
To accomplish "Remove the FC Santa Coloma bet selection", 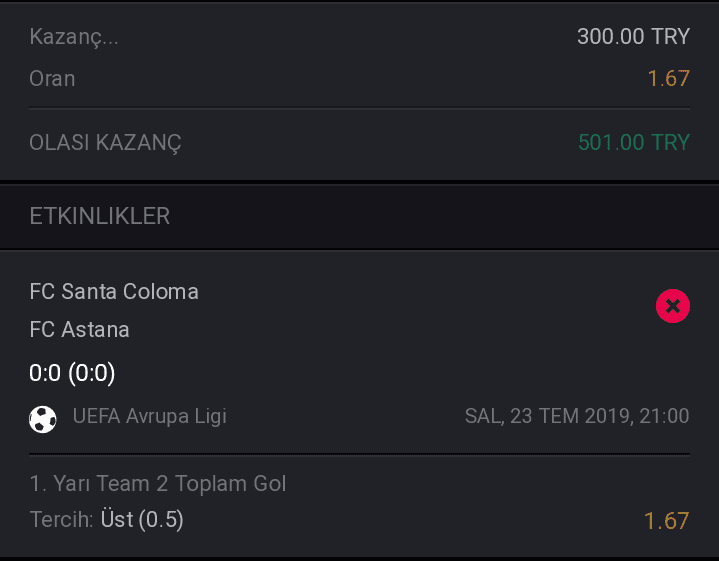I will (673, 306).
